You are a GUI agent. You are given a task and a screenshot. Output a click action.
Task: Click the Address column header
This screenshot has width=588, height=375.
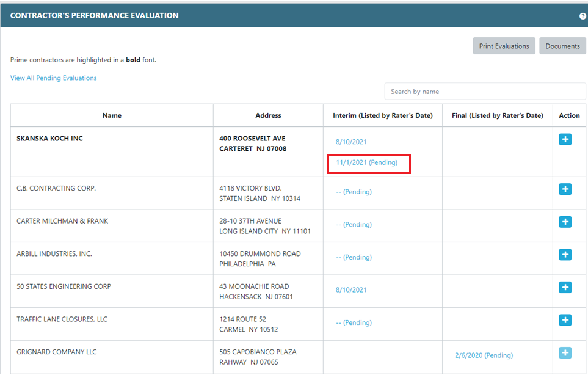268,115
